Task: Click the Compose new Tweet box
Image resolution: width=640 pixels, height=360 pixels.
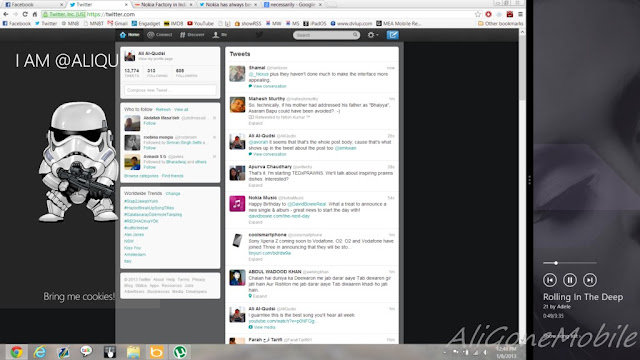Action: 170,90
